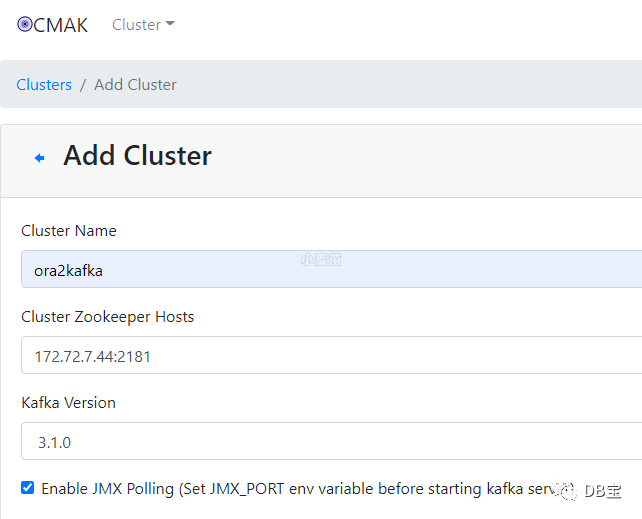
Task: Click the CMAK brand name text
Action: coord(61,25)
